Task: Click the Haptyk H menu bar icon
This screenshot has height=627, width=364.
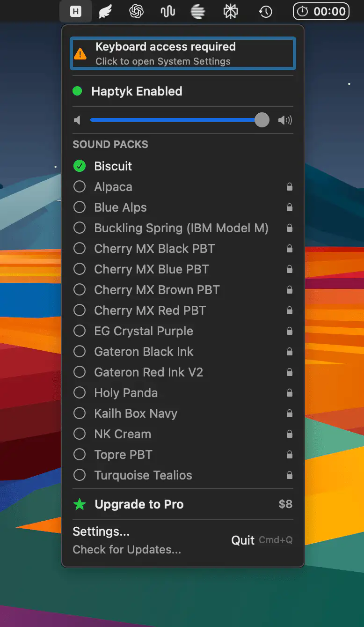Action: (x=75, y=11)
